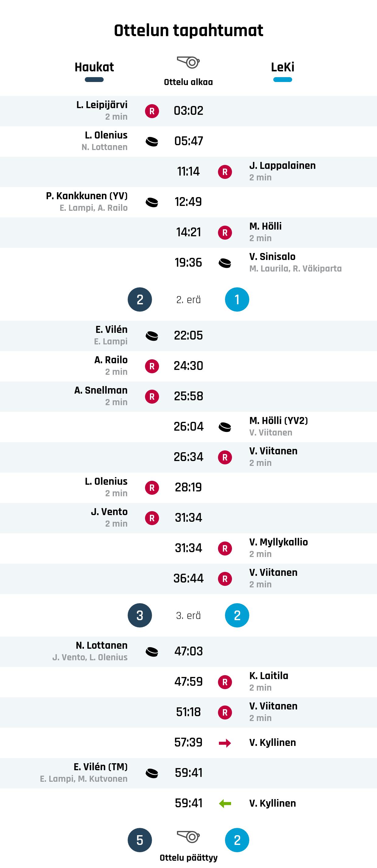Click the 3. erä period label
377x868 pixels.
188,616
